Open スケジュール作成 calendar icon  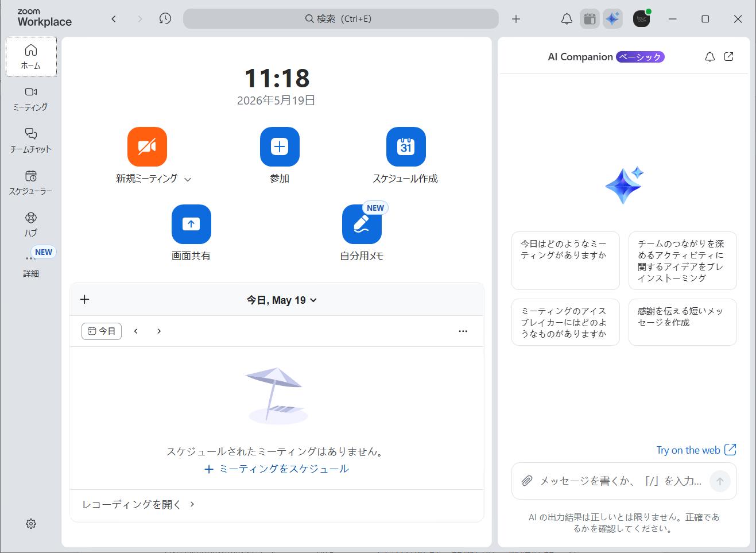tap(406, 146)
